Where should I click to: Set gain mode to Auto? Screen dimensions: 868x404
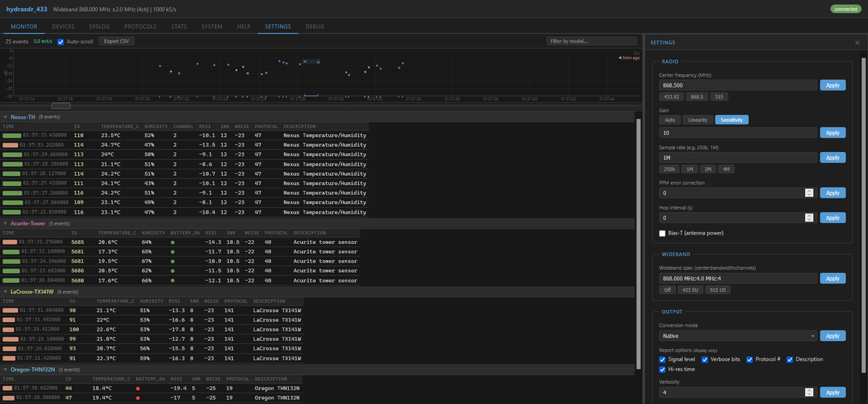pos(669,120)
